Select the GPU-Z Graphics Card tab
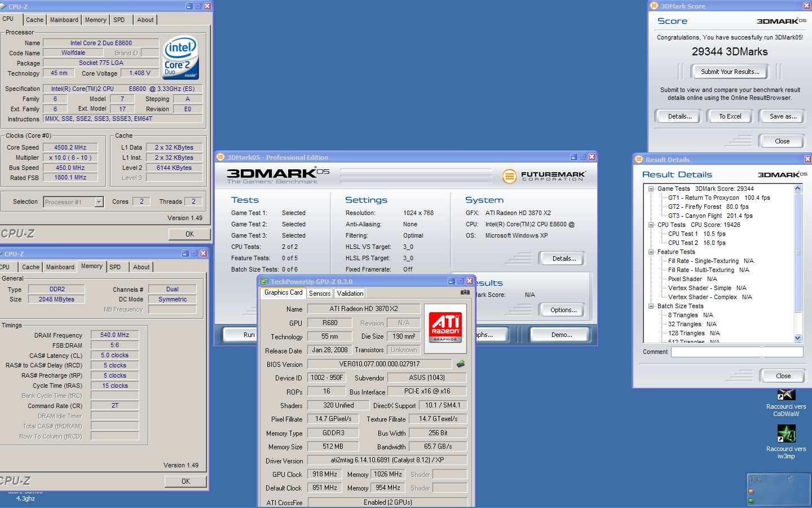This screenshot has width=812, height=508. coord(283,292)
